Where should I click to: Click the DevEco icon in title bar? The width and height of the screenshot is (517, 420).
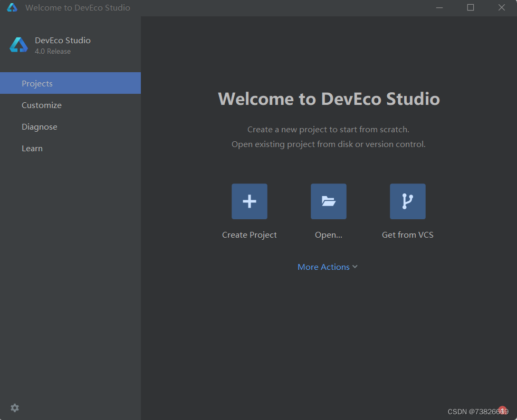[x=12, y=7]
